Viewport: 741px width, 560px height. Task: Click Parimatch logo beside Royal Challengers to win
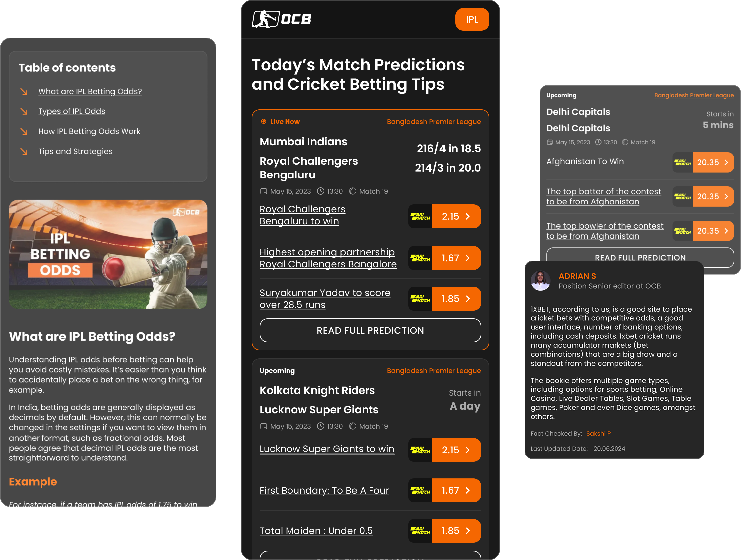(x=420, y=216)
